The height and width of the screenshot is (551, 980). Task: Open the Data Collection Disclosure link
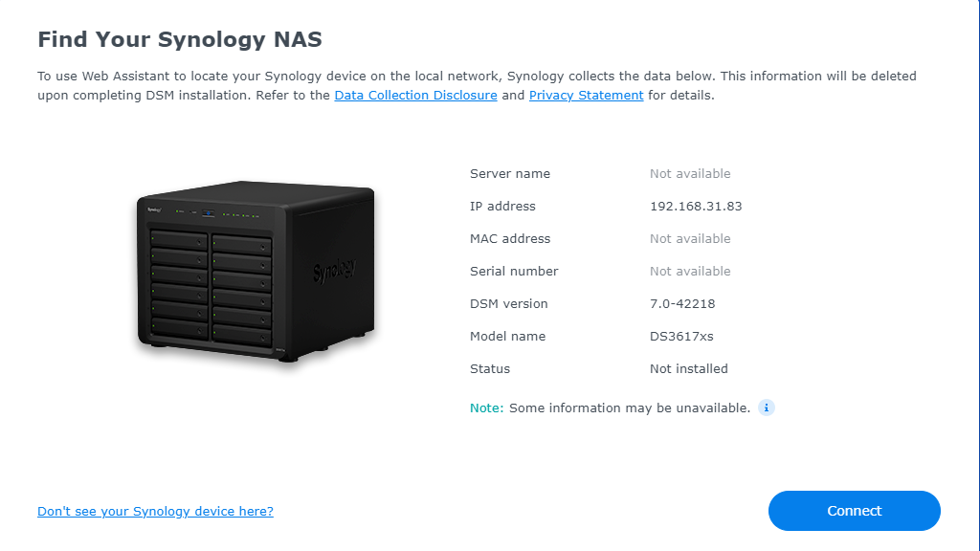click(415, 96)
